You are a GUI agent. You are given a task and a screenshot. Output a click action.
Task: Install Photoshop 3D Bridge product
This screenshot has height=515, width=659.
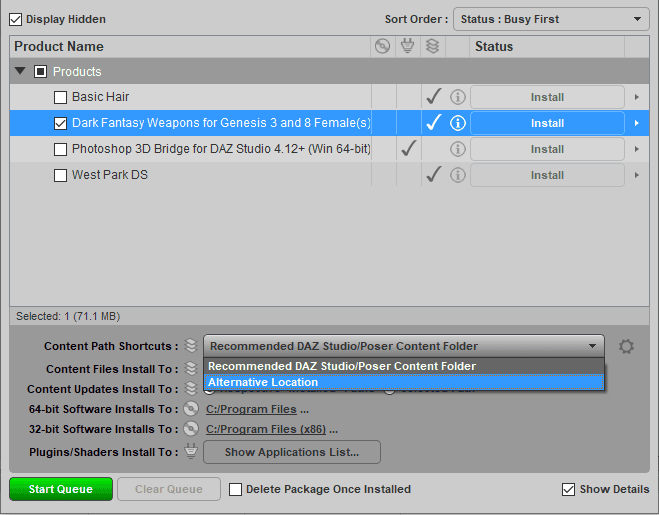tap(547, 149)
